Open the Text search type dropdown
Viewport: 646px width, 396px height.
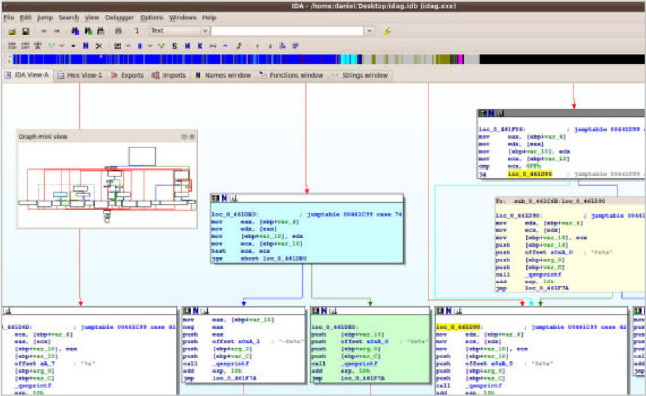[x=179, y=31]
